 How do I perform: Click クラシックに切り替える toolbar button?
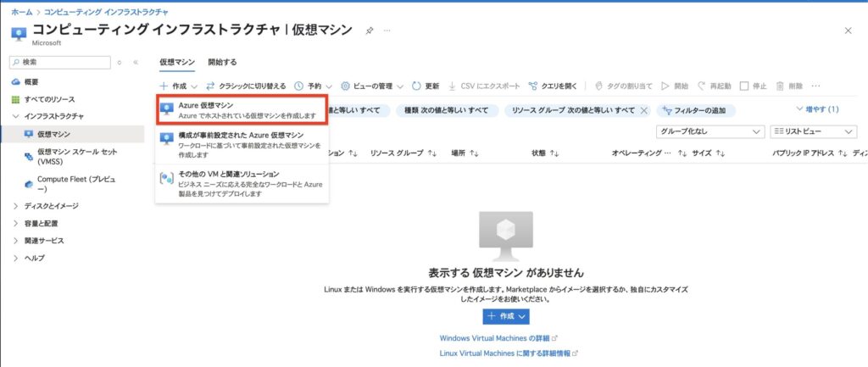(x=247, y=86)
